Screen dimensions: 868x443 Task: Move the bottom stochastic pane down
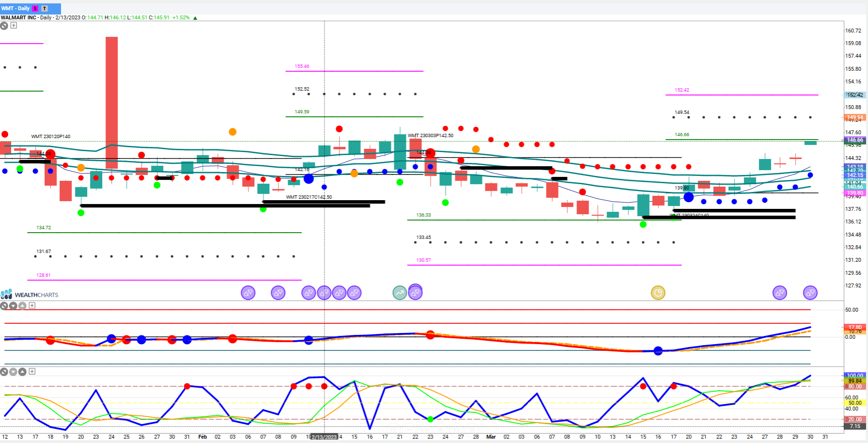(13, 372)
